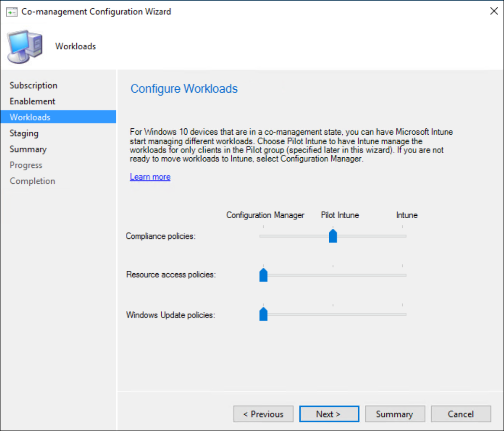Click the Summary button
The width and height of the screenshot is (504, 431).
pos(395,414)
